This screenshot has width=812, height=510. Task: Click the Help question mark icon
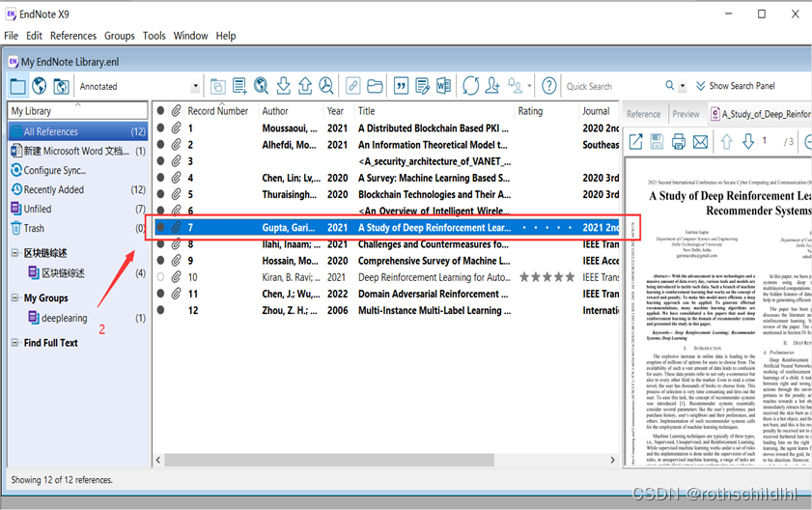[x=549, y=87]
